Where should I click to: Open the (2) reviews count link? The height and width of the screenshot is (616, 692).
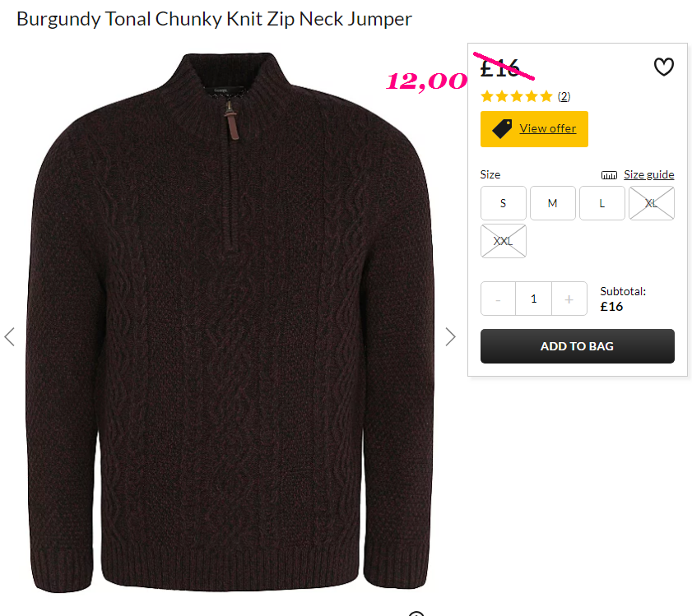point(564,96)
